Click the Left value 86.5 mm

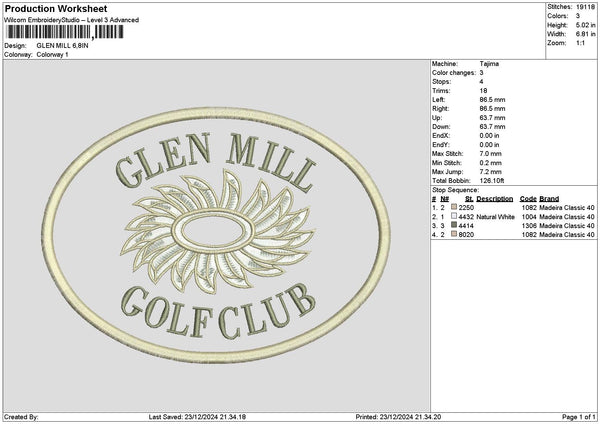(492, 100)
